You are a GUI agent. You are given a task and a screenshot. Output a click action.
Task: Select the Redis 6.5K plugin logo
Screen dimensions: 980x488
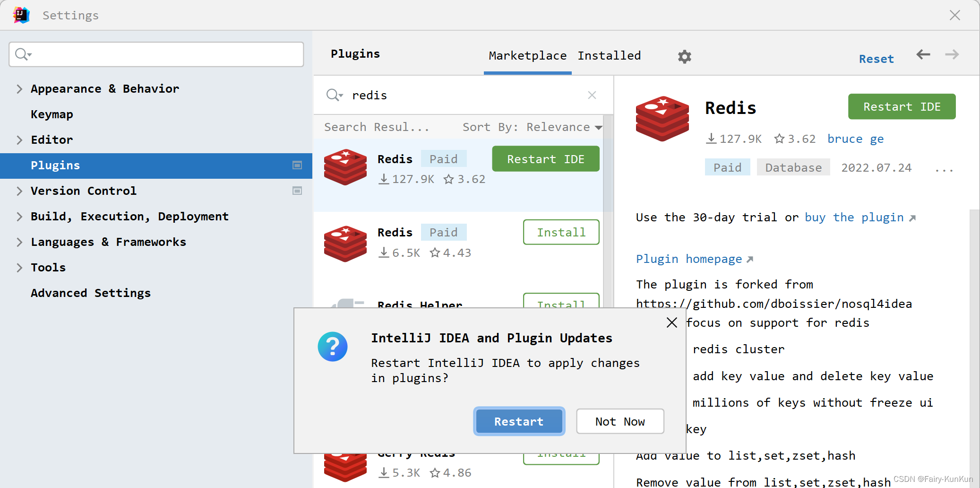pos(345,244)
